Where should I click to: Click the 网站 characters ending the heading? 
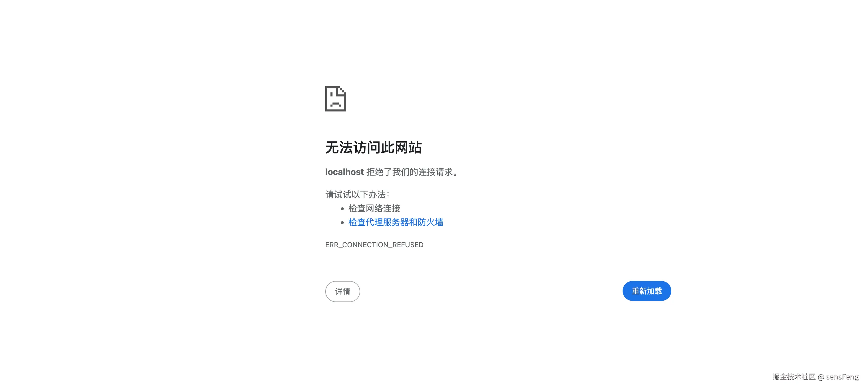[x=408, y=148]
